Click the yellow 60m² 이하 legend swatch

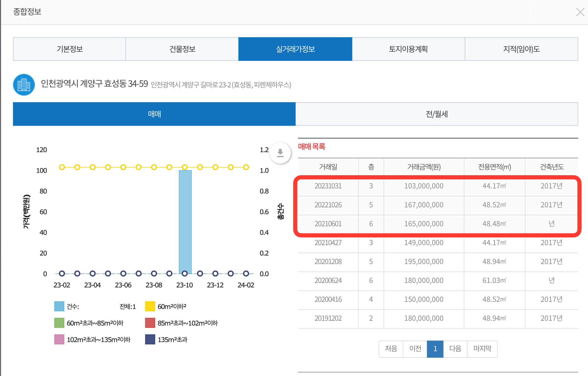(x=149, y=306)
